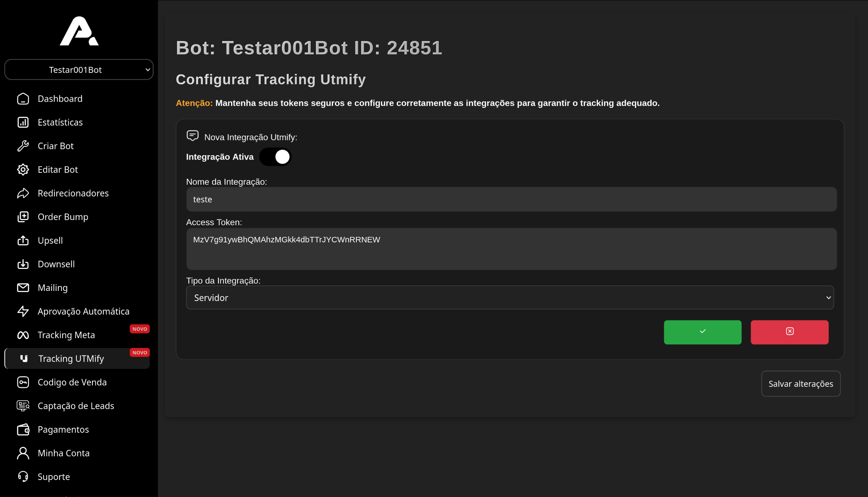Open Editar Bot menu item
Screen dimensions: 868x497
coord(77,170)
